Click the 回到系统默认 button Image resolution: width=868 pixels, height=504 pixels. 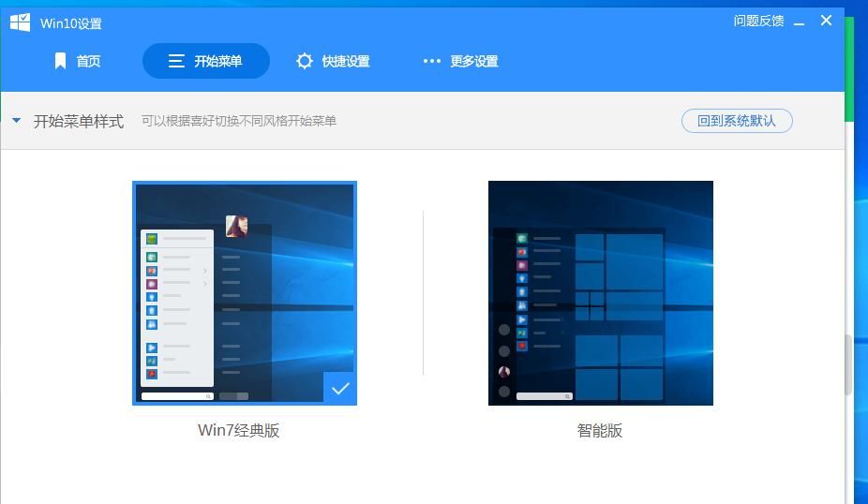[x=737, y=121]
